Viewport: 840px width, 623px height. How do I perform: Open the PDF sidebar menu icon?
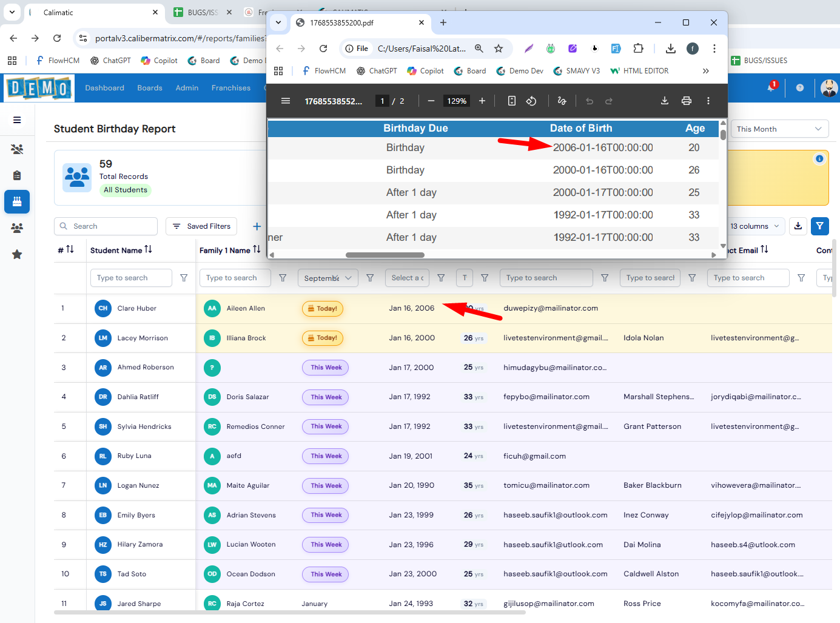pos(286,101)
